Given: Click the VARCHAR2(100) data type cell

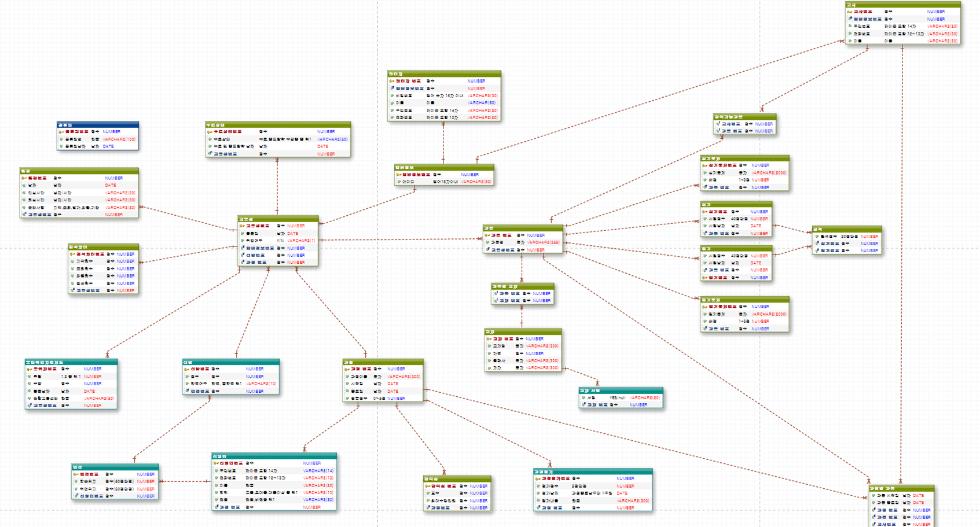Looking at the screenshot, I should (x=119, y=139).
